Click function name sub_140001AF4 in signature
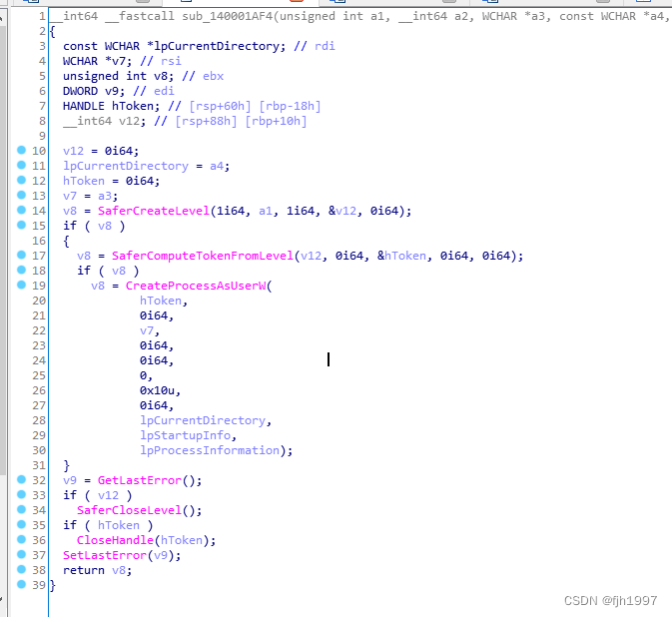This screenshot has width=672, height=617. 227,16
